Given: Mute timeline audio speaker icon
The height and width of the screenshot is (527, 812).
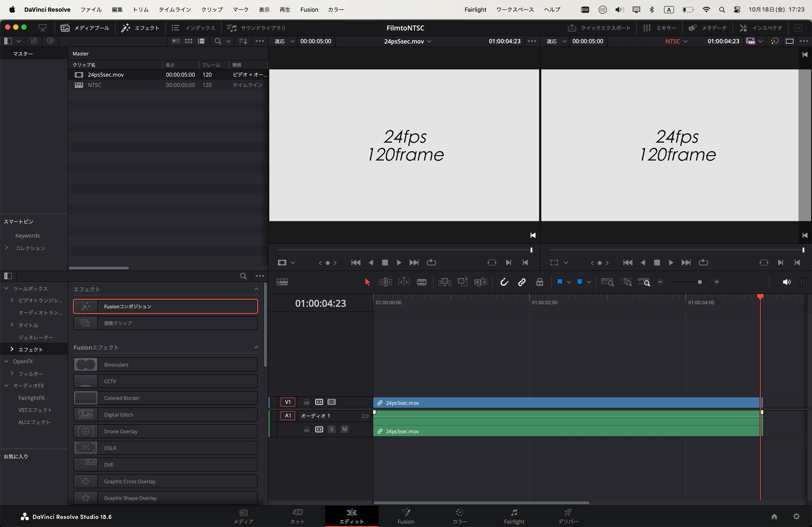Looking at the screenshot, I should tap(787, 282).
